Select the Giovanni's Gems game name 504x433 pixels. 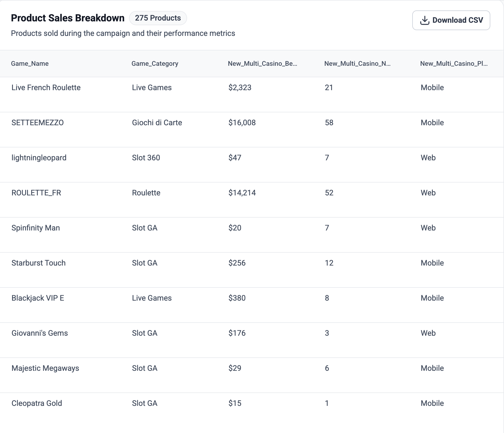click(x=40, y=333)
